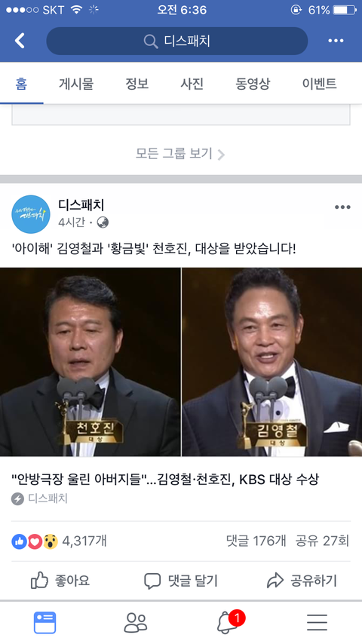Open the News Feed icon in bottom bar
362x644 pixels.
[x=44, y=623]
